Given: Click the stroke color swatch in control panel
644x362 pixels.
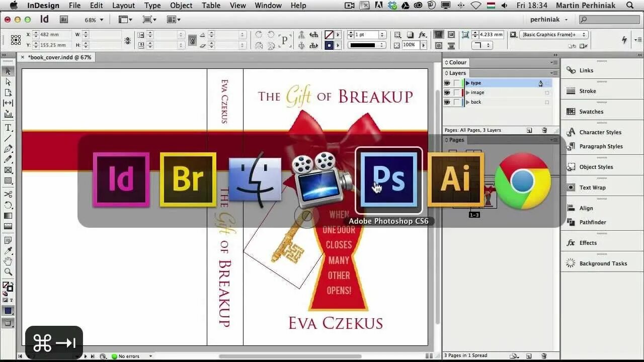Looking at the screenshot, I should [329, 45].
